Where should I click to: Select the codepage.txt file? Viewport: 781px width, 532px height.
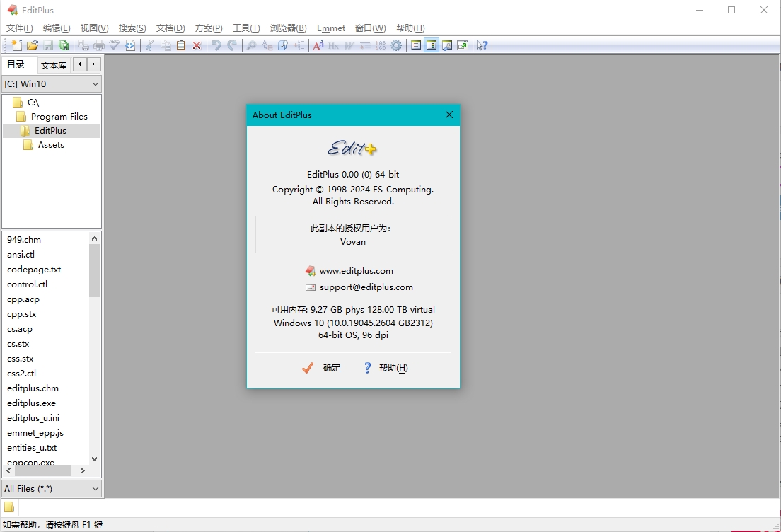tap(34, 270)
